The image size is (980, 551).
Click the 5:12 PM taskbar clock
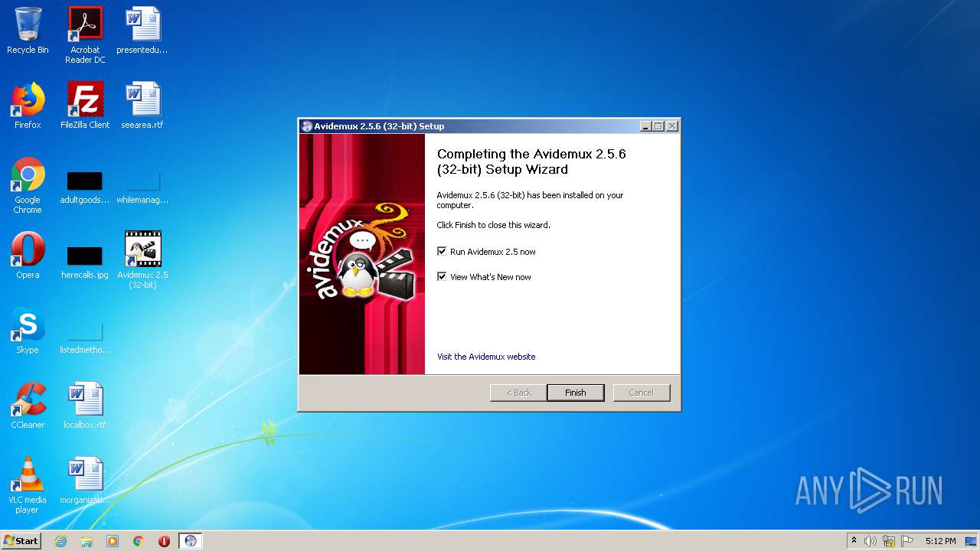(940, 541)
